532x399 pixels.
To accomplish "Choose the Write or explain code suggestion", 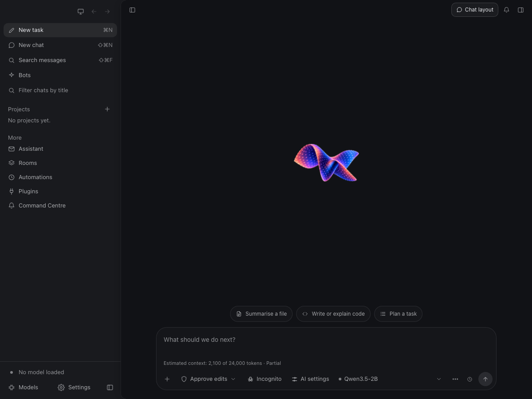I will point(333,314).
